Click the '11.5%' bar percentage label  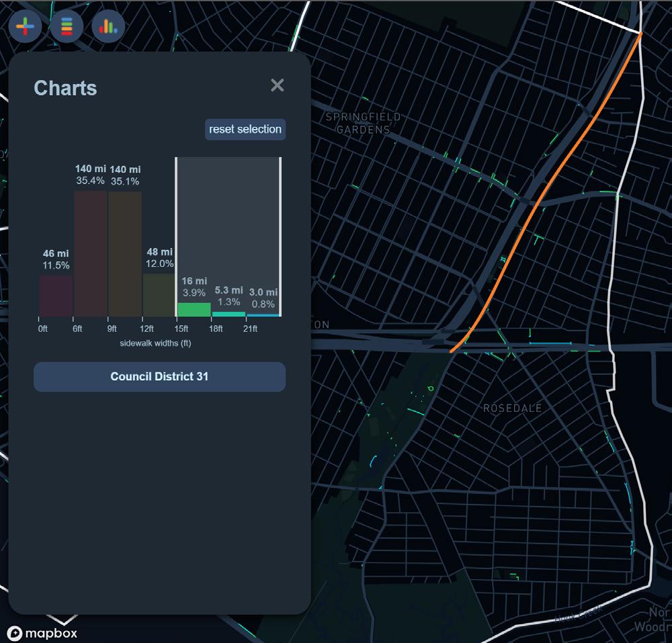point(56,265)
